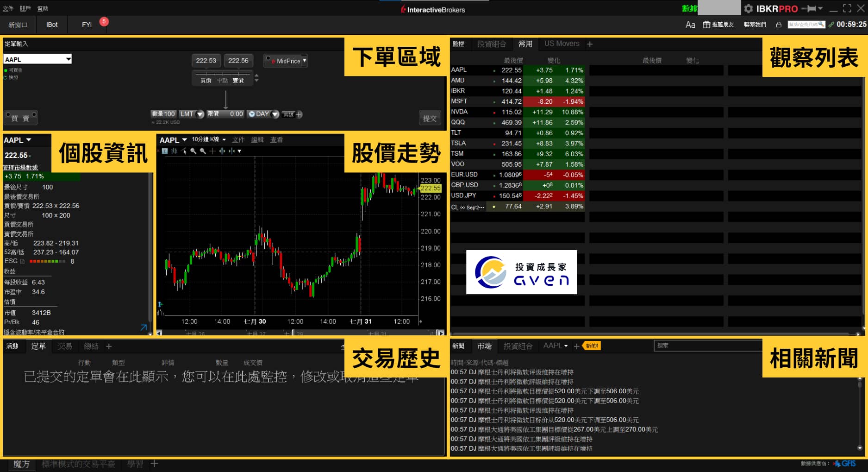
Task: Click the first zoom magnifier in chart toolbar
Action: 193,151
